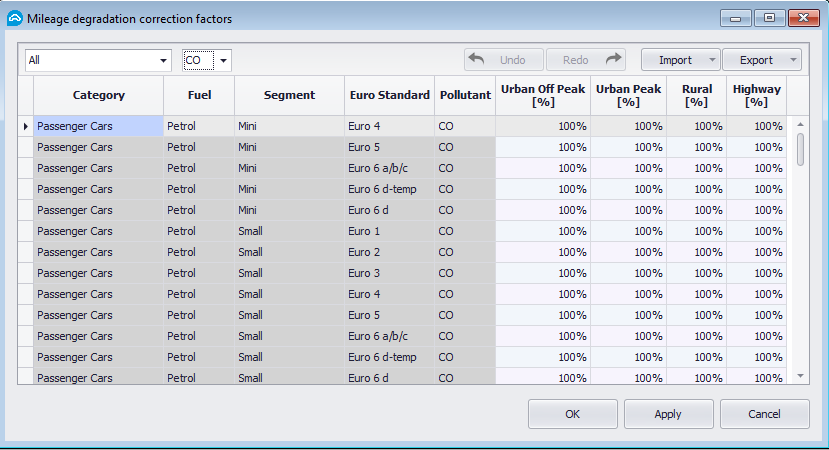
Task: Click the current row indicator arrow
Action: (26, 127)
